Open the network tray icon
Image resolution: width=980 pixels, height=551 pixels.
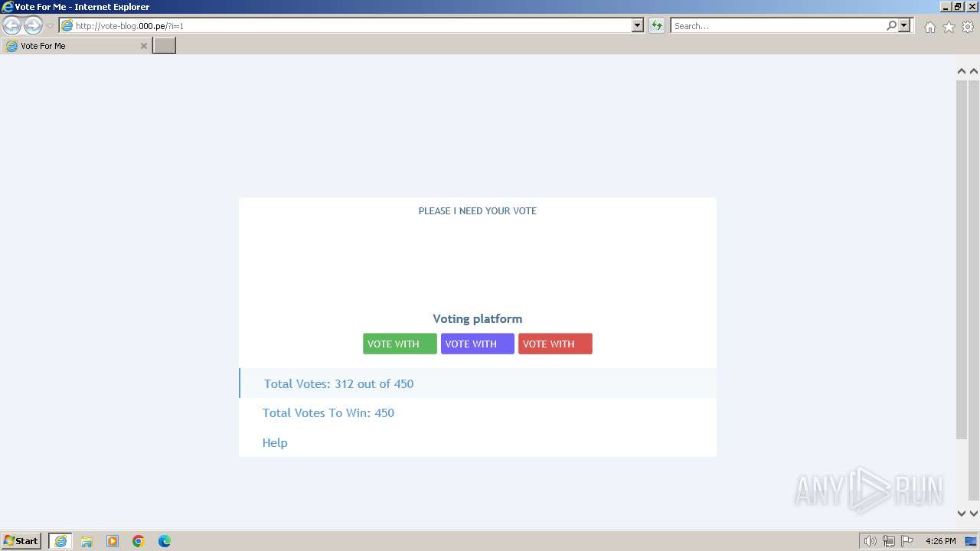click(x=889, y=541)
